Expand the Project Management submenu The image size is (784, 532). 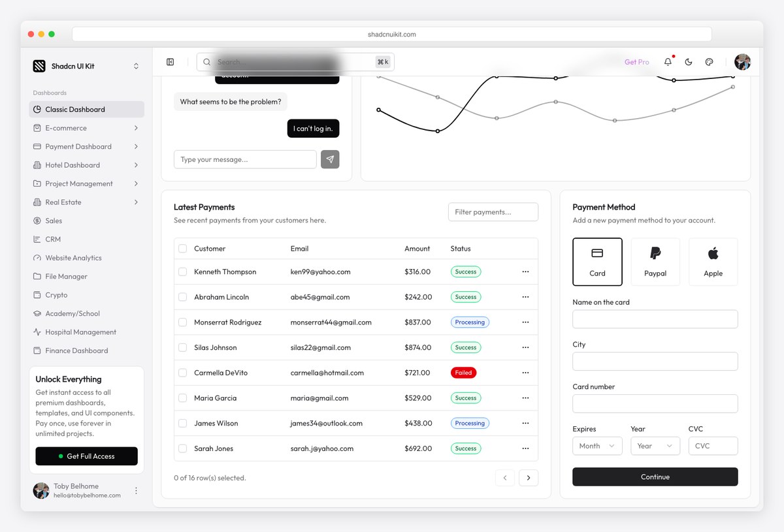click(136, 184)
